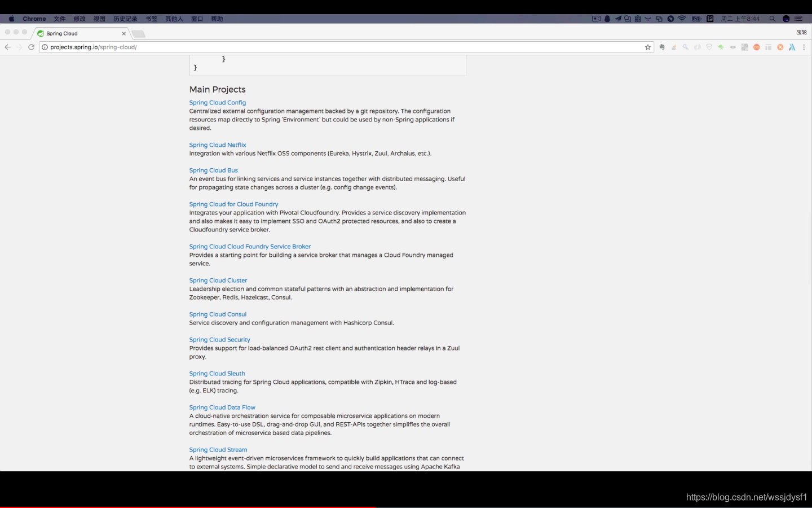812x508 pixels.
Task: Open the 历史记录 menu
Action: [x=125, y=19]
